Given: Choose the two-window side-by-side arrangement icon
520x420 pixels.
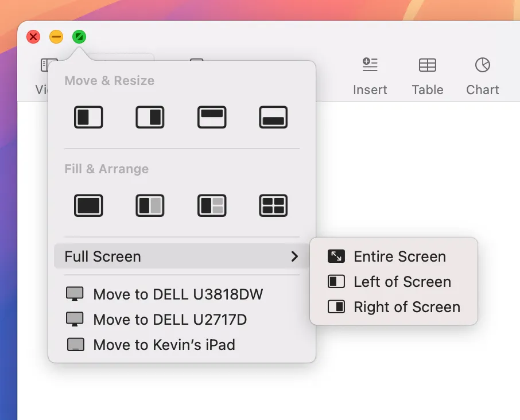Looking at the screenshot, I should [150, 205].
